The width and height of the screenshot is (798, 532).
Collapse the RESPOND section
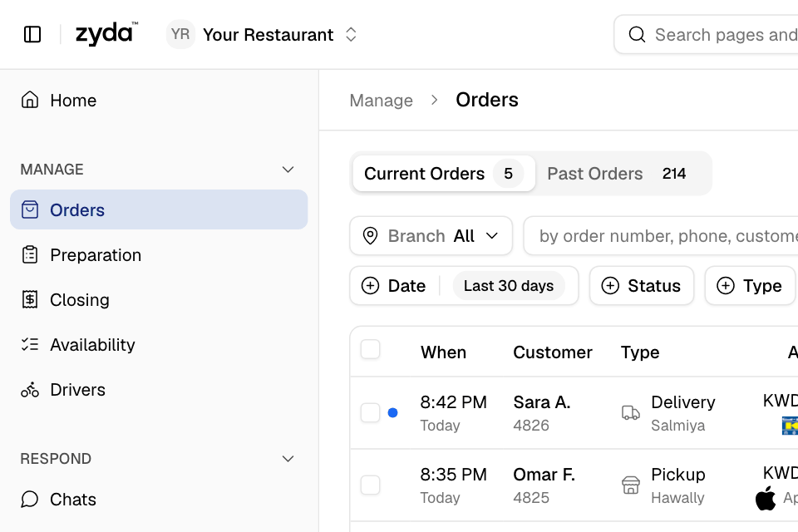click(288, 459)
